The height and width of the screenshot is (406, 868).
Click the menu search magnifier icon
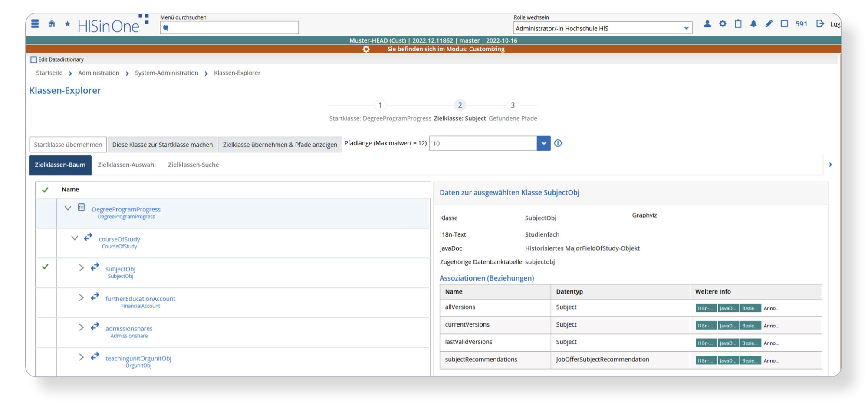pos(166,28)
